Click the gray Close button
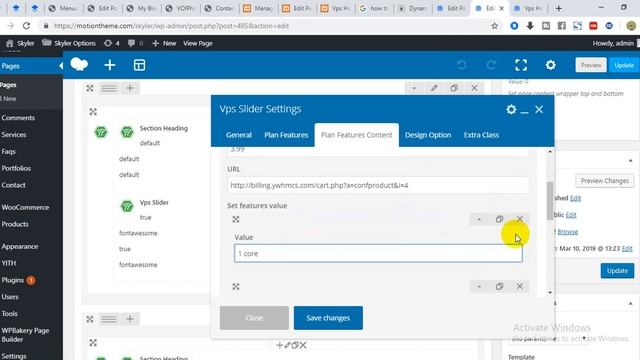The height and width of the screenshot is (360, 640). [254, 318]
